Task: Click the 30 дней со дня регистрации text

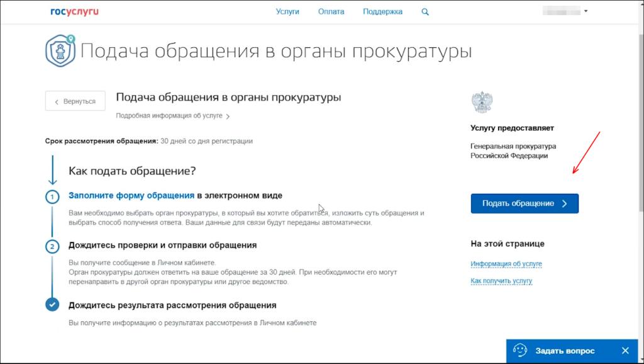Action: (206, 141)
